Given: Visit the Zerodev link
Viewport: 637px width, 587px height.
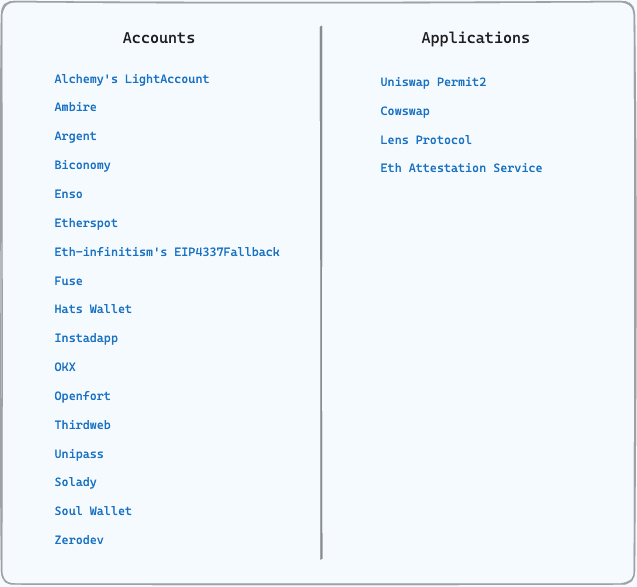Looking at the screenshot, I should click(x=79, y=540).
